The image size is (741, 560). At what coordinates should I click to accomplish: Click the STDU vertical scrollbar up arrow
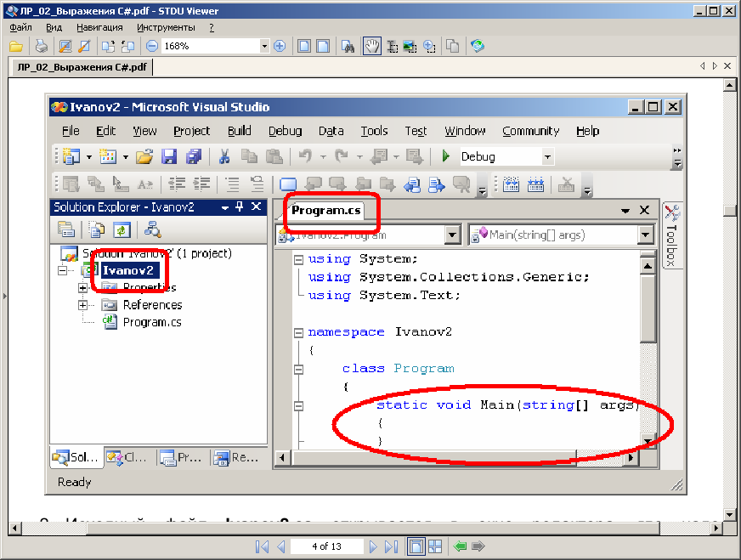pos(730,85)
